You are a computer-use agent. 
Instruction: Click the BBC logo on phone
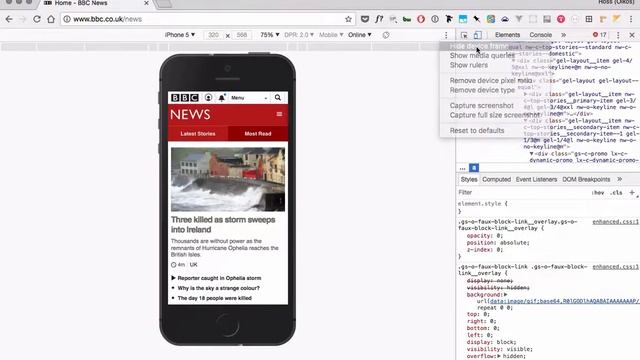184,98
